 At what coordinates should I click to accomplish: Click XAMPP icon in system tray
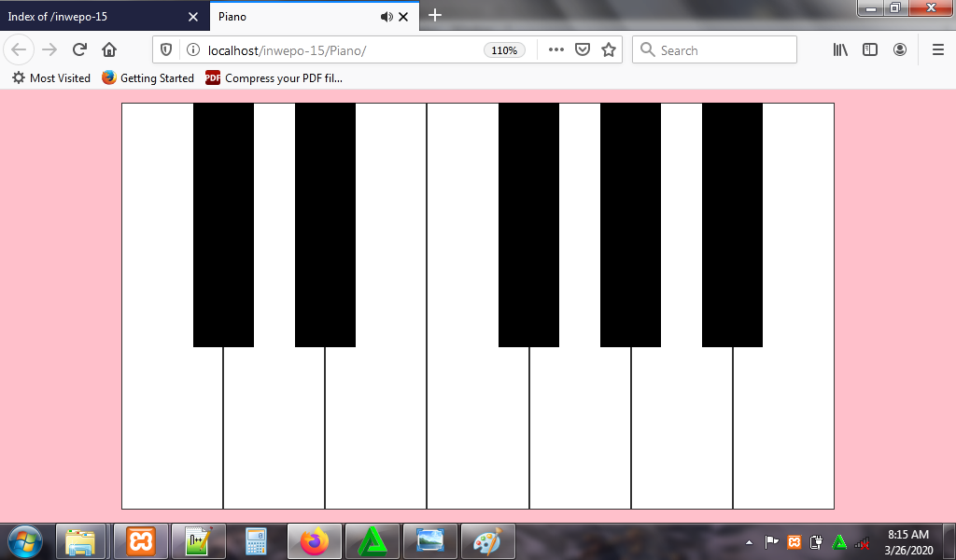tap(794, 541)
